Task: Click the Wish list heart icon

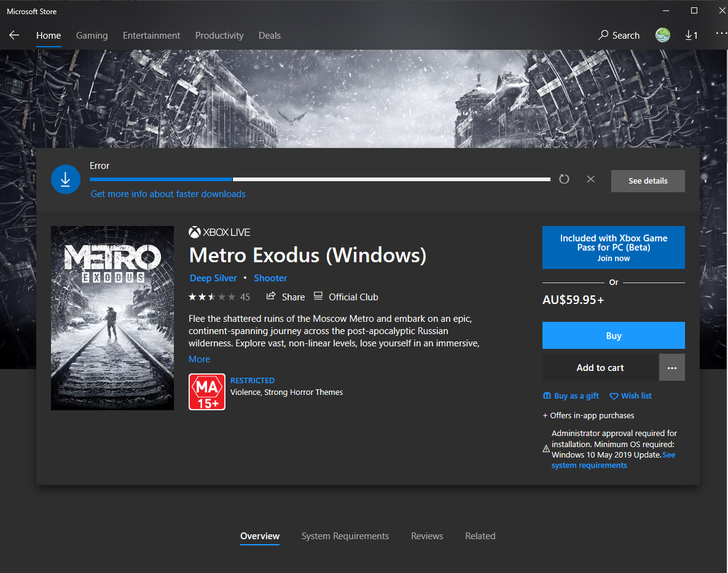Action: (614, 396)
